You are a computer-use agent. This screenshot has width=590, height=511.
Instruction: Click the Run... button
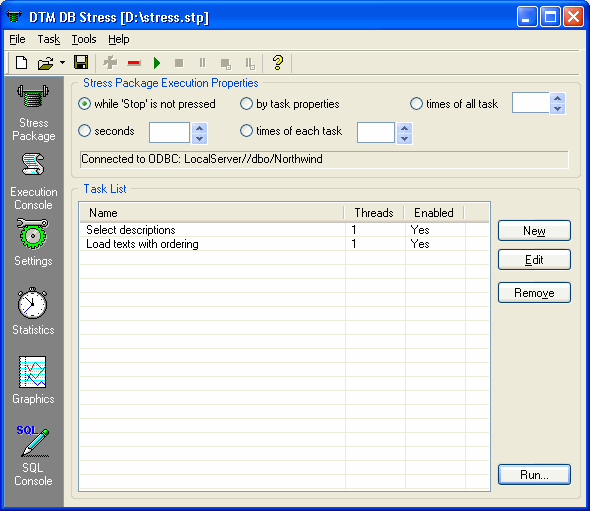coord(534,474)
